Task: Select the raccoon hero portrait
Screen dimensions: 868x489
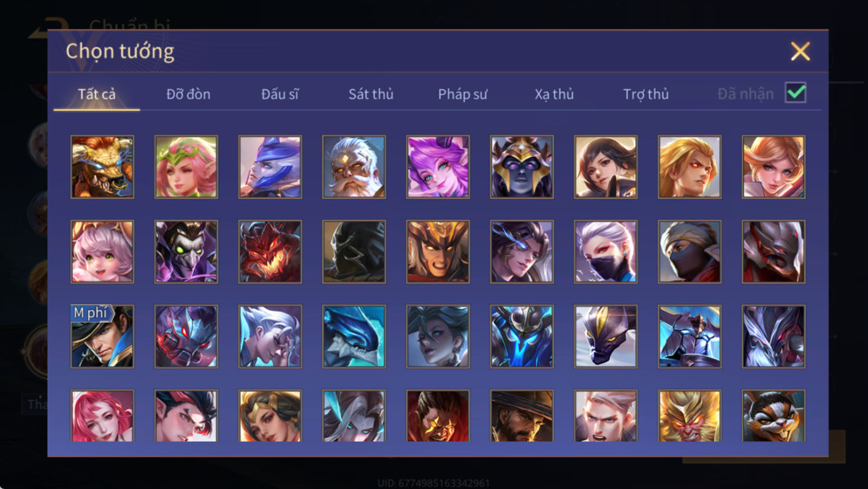Action: 774,416
